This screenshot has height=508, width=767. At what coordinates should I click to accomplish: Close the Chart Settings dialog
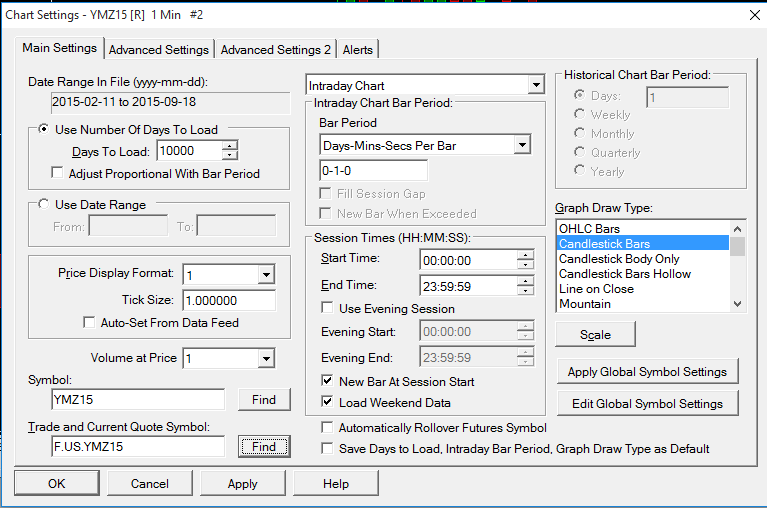coord(754,15)
